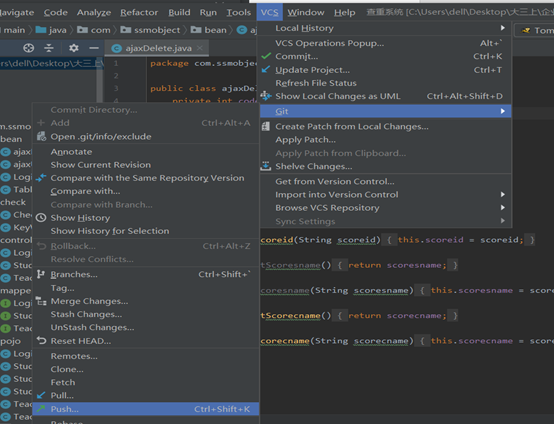Click the collapse all icon in project panel

click(x=49, y=48)
